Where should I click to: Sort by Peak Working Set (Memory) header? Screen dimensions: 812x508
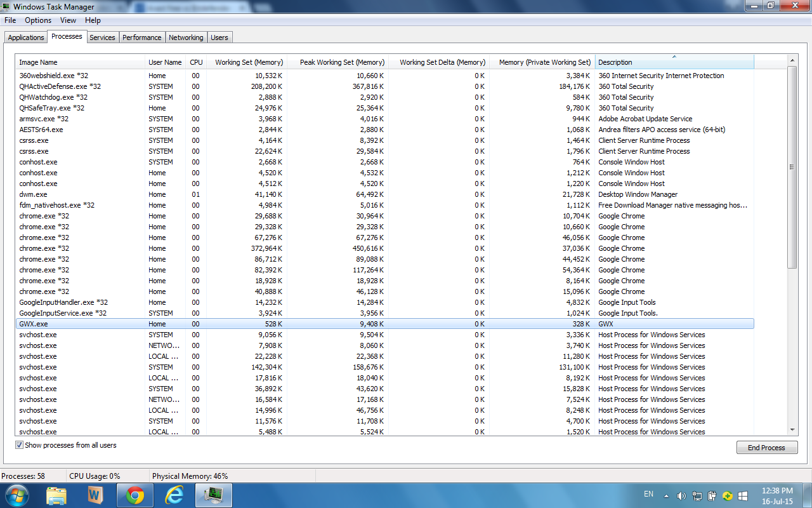(x=337, y=62)
